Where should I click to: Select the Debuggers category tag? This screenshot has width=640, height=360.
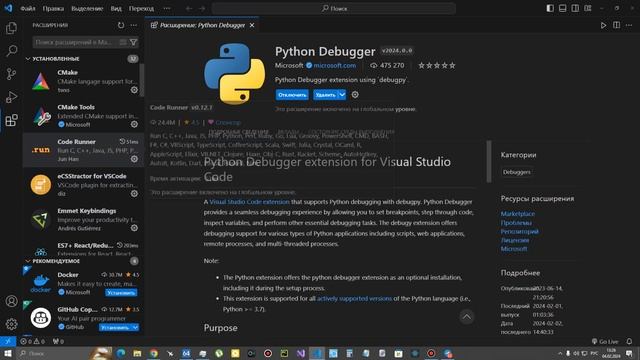(x=517, y=172)
